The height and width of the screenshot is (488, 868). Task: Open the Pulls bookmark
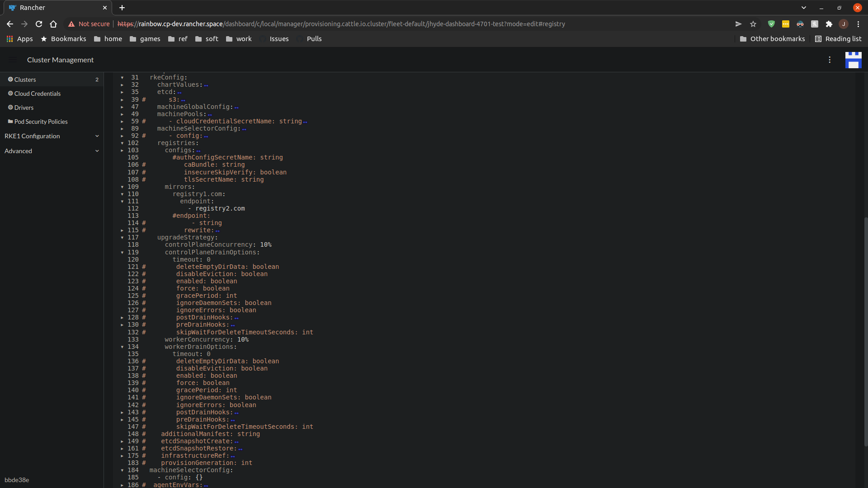pos(314,39)
